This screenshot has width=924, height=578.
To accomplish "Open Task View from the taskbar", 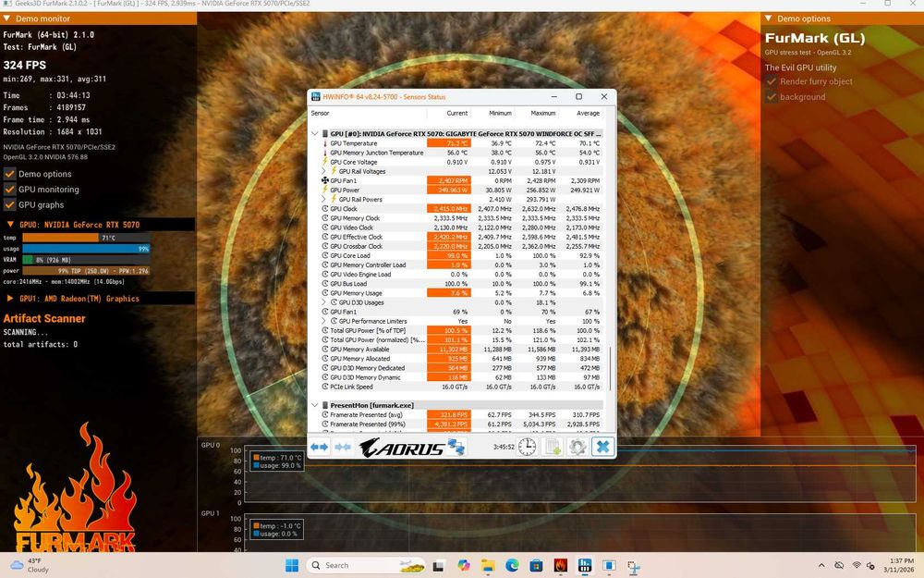I will 438,566.
